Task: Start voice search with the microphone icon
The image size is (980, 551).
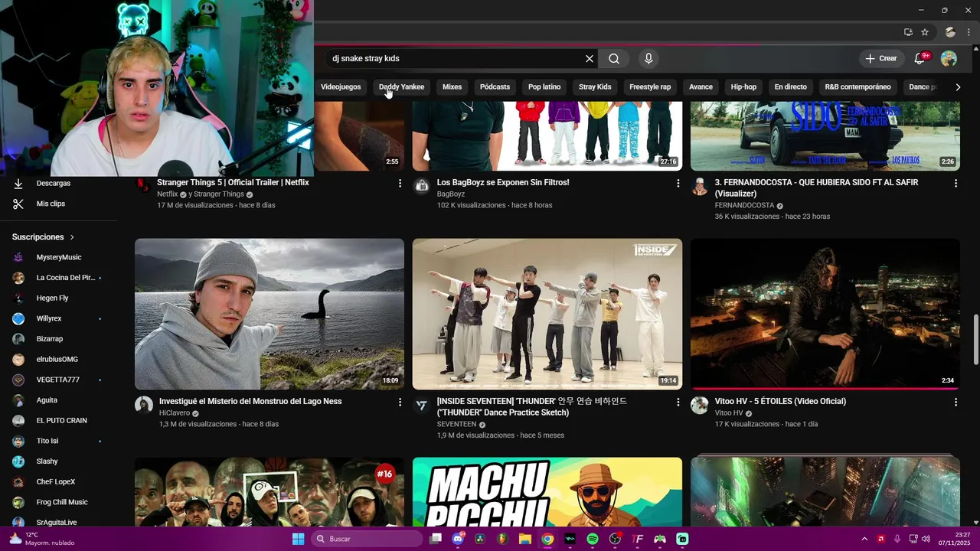Action: 648,58
